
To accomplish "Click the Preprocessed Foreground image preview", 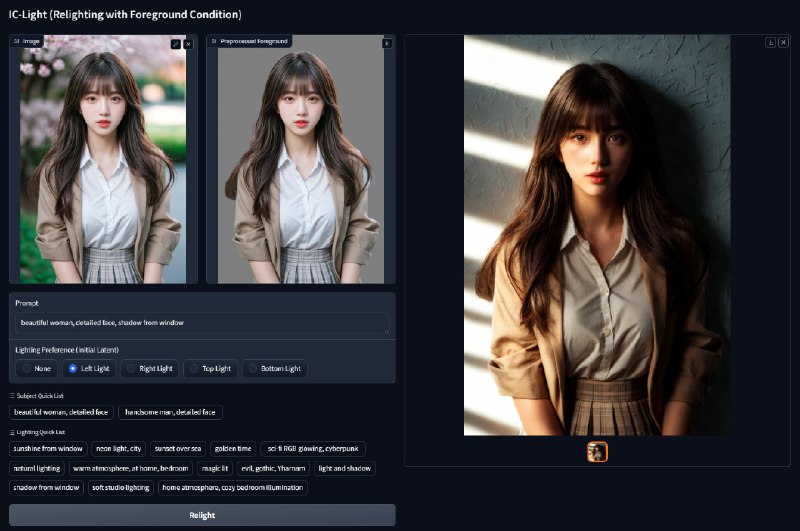I will (x=300, y=160).
